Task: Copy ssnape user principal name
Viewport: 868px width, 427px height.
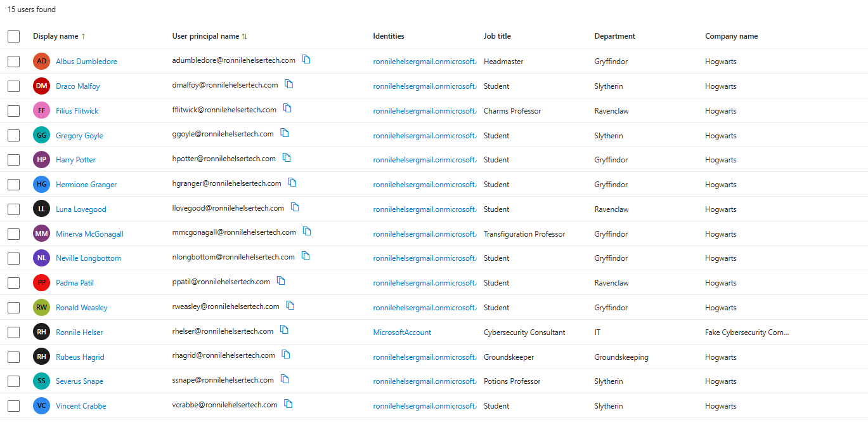Action: click(285, 379)
